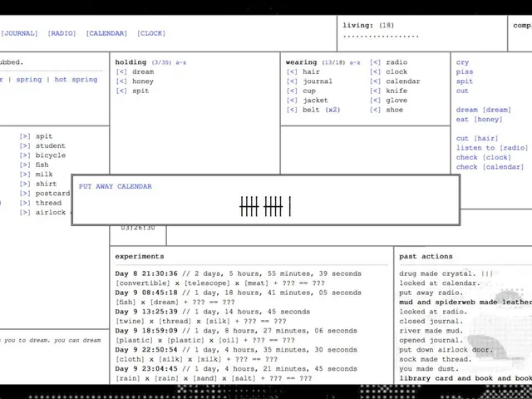
Task: Click the eat [honey] action
Action: click(479, 120)
